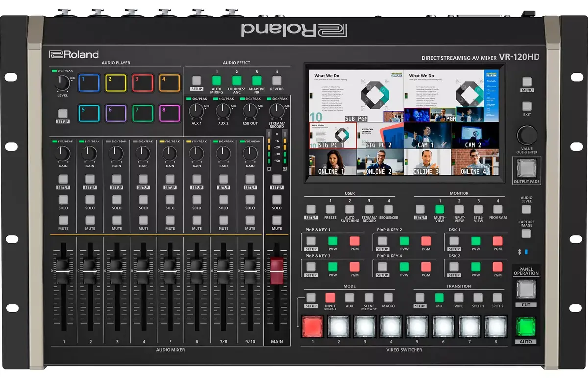Open SETUP for audio channel 3
Viewport: 588px width, 379px height.
point(116,179)
